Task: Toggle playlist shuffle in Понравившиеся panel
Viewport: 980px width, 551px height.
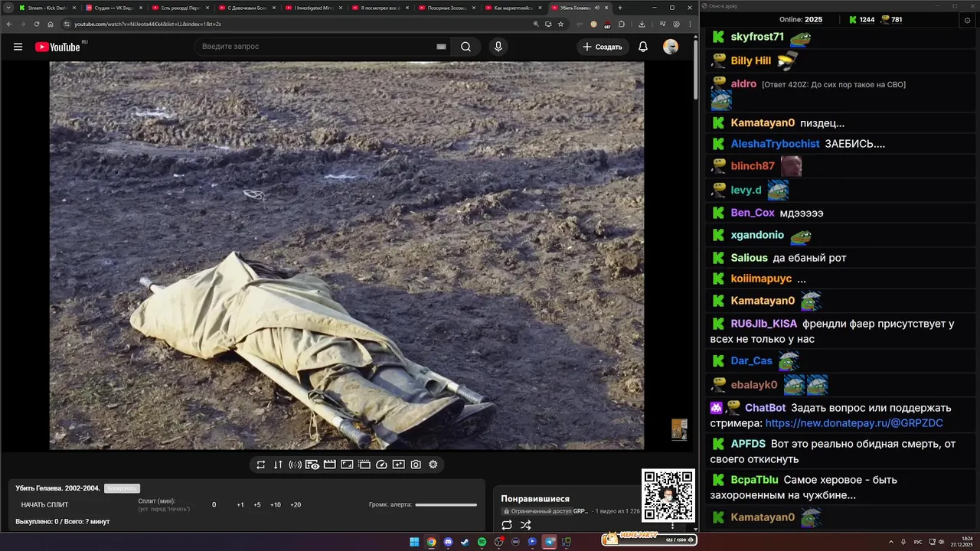Action: pyautogui.click(x=526, y=525)
